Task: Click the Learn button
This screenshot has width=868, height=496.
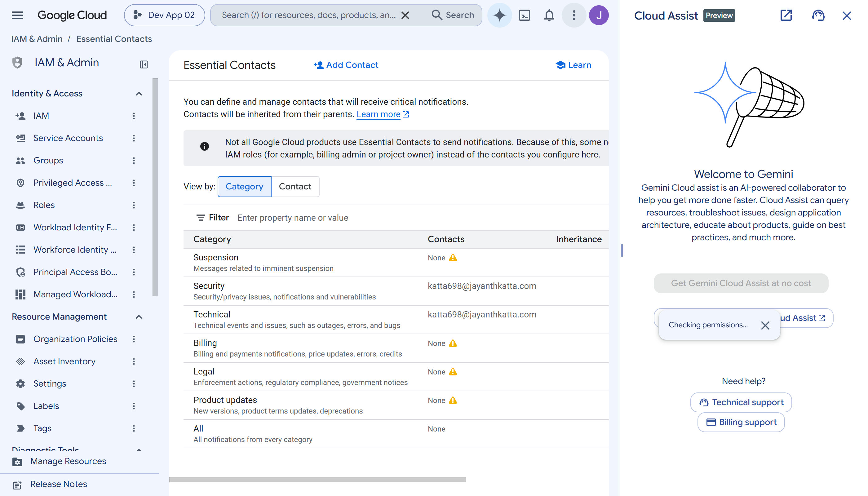Action: click(573, 65)
